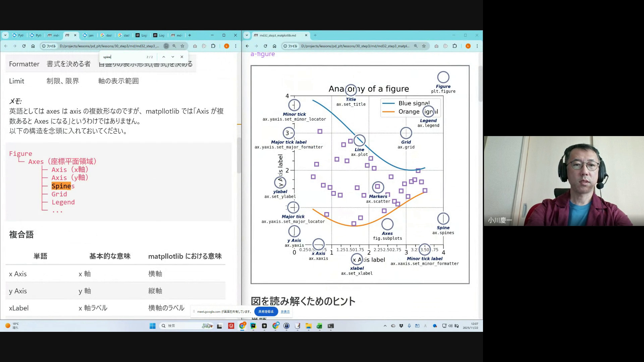This screenshot has height=362, width=644.
Task: Click zoom magnifier icon in right address bar
Action: (x=416, y=46)
